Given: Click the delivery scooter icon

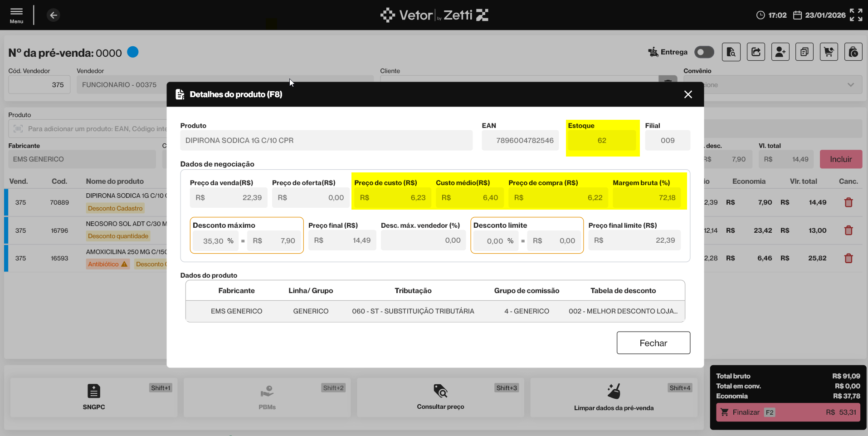Looking at the screenshot, I should click(x=653, y=52).
